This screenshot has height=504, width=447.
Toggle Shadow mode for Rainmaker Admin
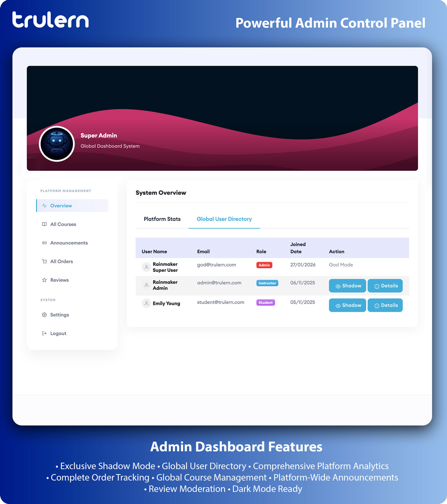pos(347,286)
